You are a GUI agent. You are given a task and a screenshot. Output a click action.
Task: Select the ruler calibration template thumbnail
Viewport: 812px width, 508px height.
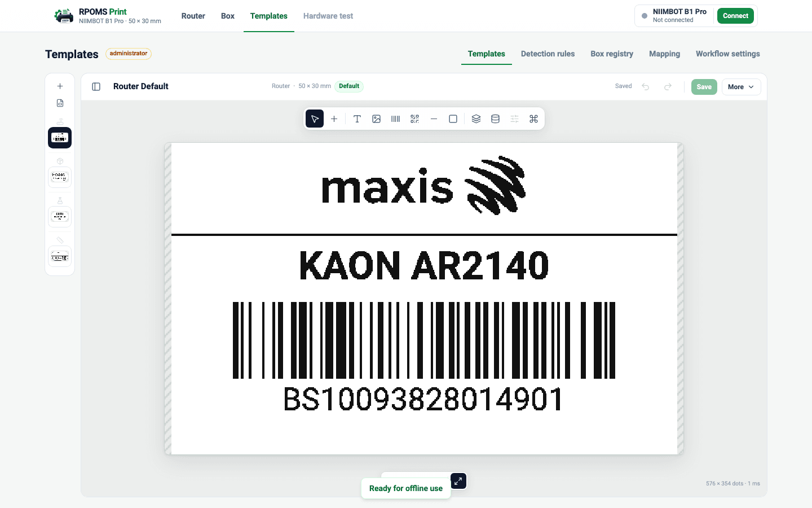tap(60, 256)
